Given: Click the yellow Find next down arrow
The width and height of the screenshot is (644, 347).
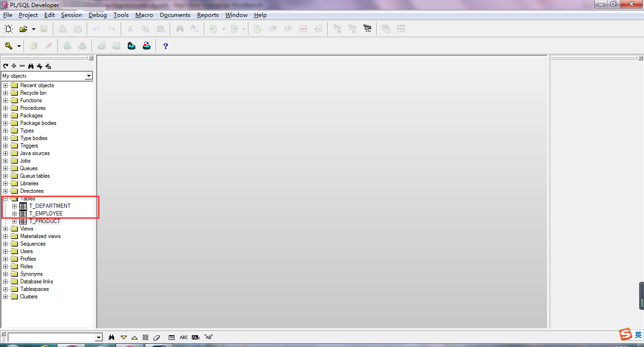Looking at the screenshot, I should 124,338.
